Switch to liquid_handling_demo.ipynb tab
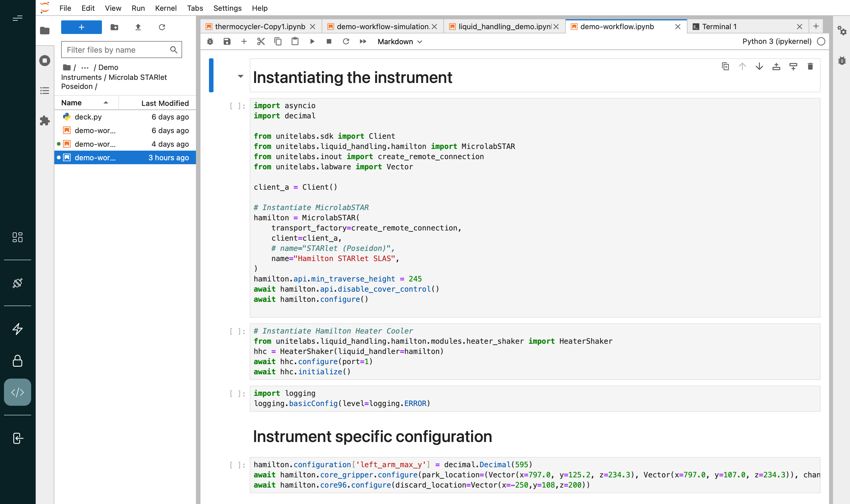Viewport: 850px width, 504px height. (504, 27)
